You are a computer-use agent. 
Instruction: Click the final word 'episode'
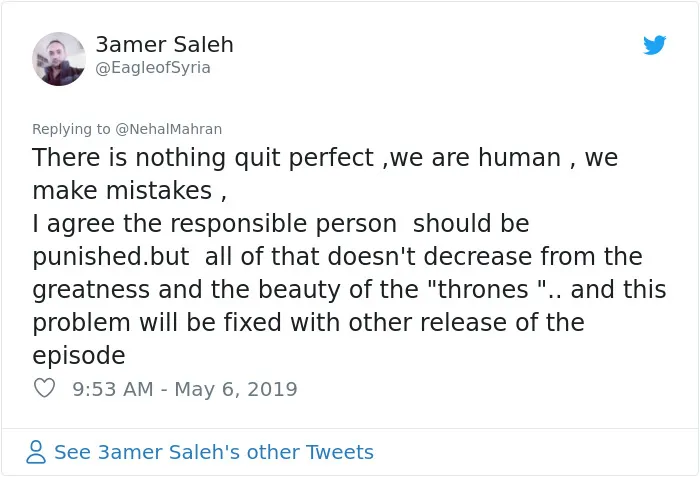point(79,356)
